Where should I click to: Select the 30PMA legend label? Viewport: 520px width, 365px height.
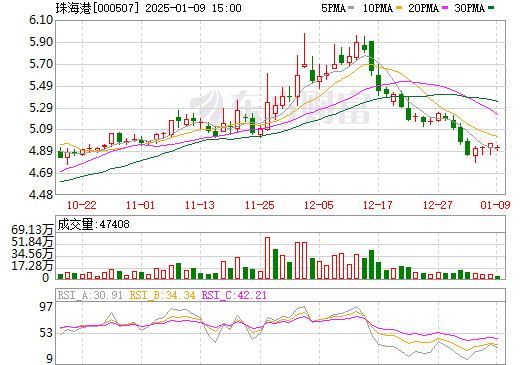click(x=469, y=8)
